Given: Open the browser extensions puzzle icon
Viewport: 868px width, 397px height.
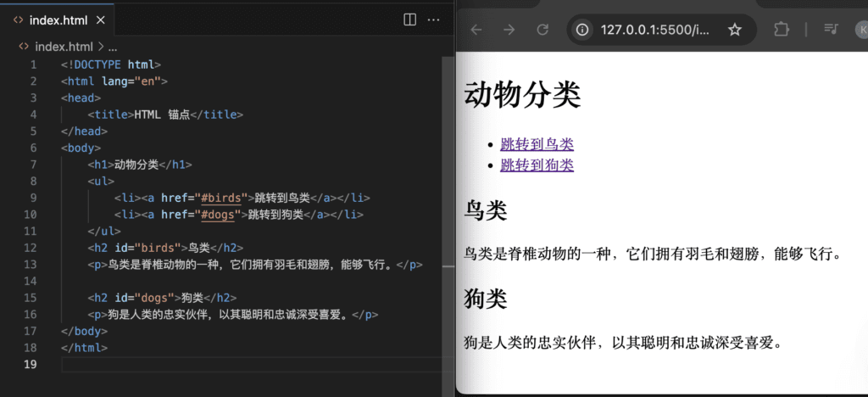Looking at the screenshot, I should (781, 30).
